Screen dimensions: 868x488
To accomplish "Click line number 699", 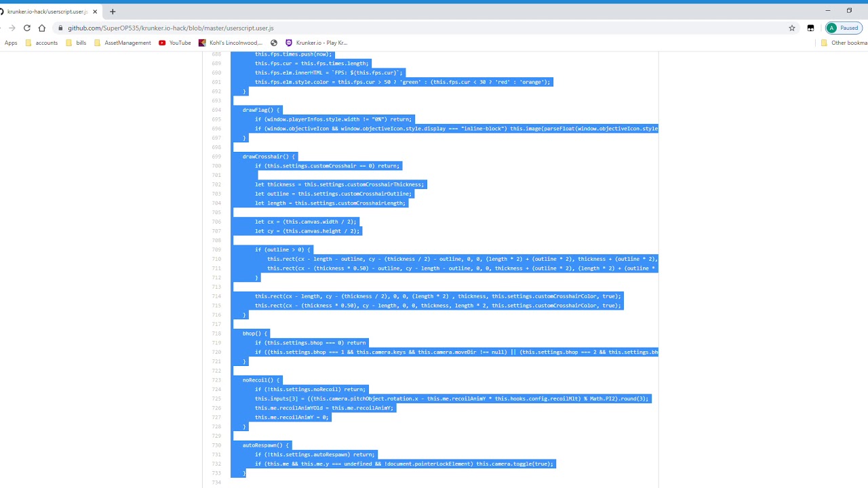I will (x=216, y=157).
